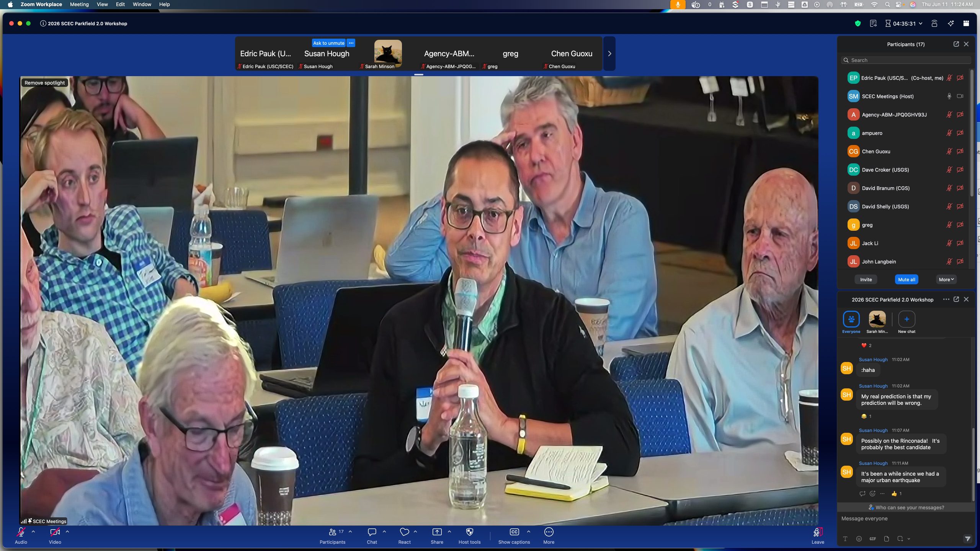Toggle mic icon for Dave Croker (USGS)
980x551 pixels.
(x=949, y=170)
